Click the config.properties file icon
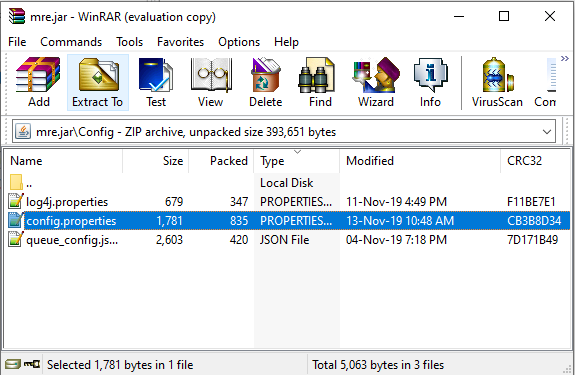Screen dimensions: 575x375 [x=16, y=220]
